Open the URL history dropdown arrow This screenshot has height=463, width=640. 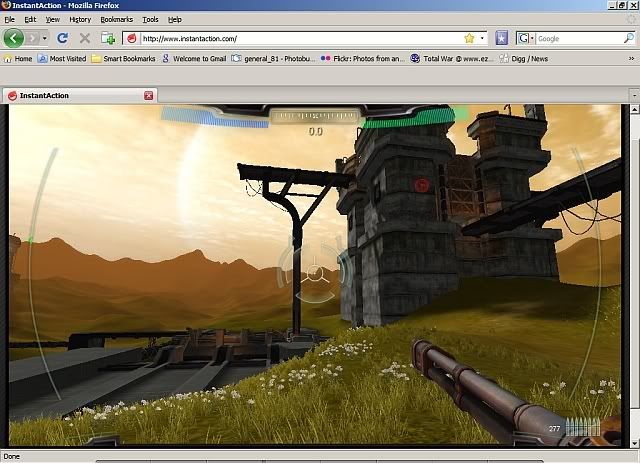(x=482, y=38)
